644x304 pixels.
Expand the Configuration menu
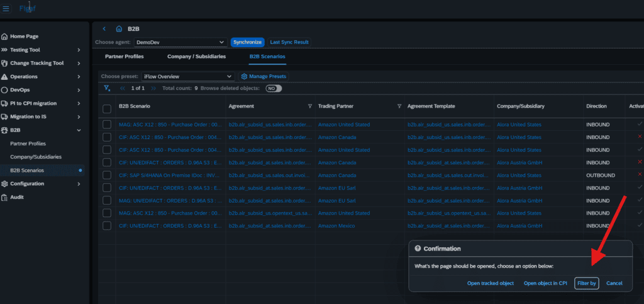[79, 184]
